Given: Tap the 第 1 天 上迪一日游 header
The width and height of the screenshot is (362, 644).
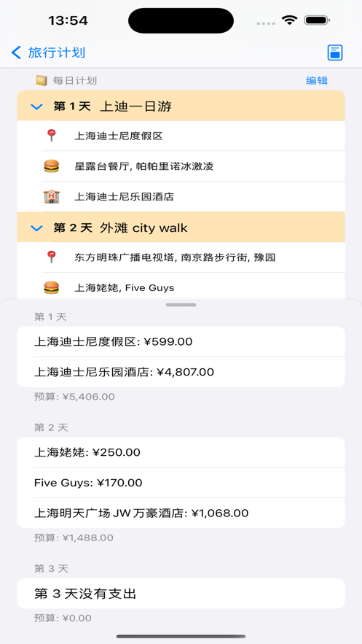Looking at the screenshot, I should pyautogui.click(x=181, y=106).
